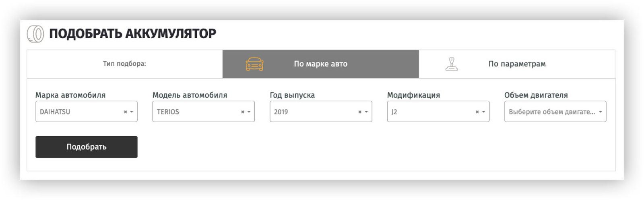
Task: Clear the TERIOS model selection
Action: [243, 112]
